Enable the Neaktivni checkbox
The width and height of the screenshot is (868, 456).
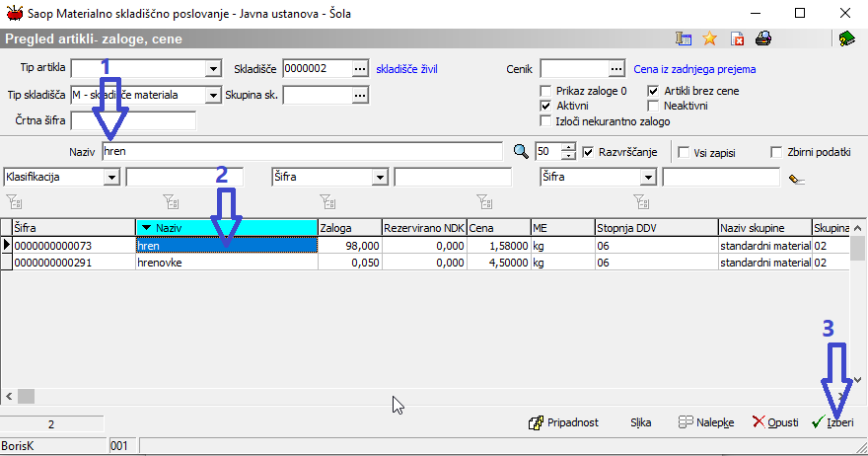653,106
